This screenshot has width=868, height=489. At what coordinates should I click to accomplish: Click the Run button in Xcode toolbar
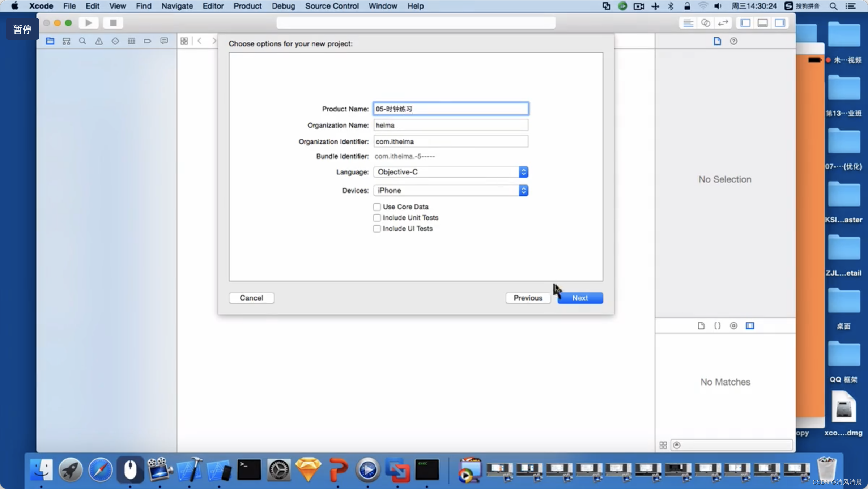point(88,23)
